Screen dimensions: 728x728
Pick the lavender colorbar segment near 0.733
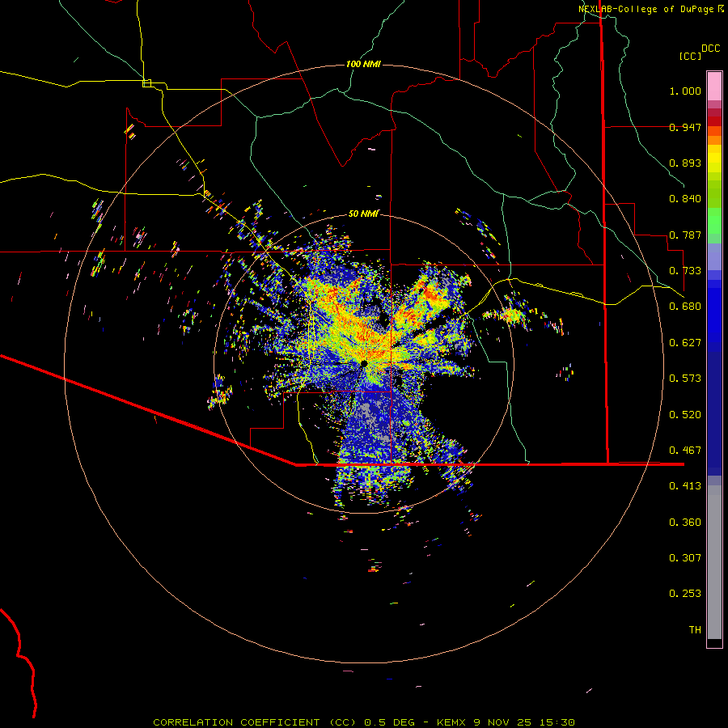tap(714, 256)
